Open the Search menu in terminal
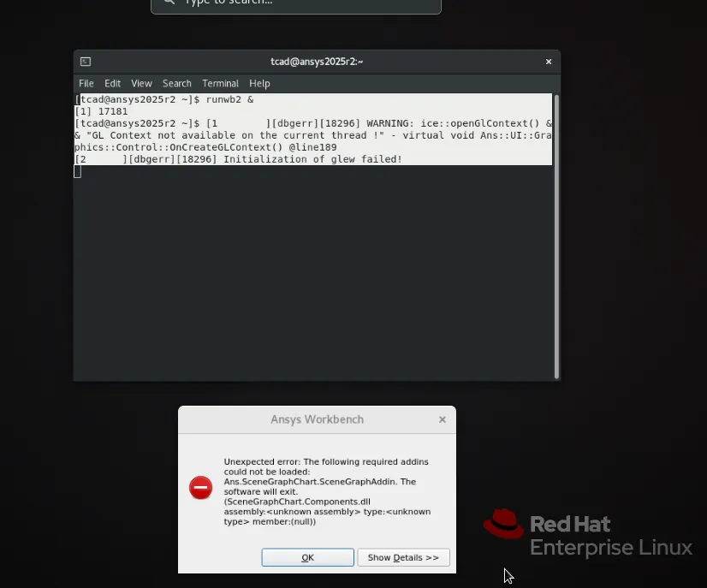This screenshot has height=588, width=707. (x=176, y=83)
